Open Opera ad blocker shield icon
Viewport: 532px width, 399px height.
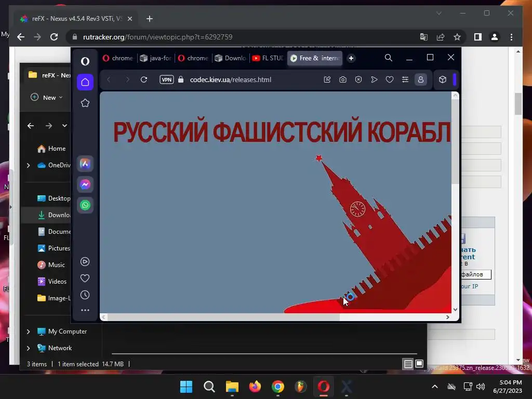tap(358, 79)
